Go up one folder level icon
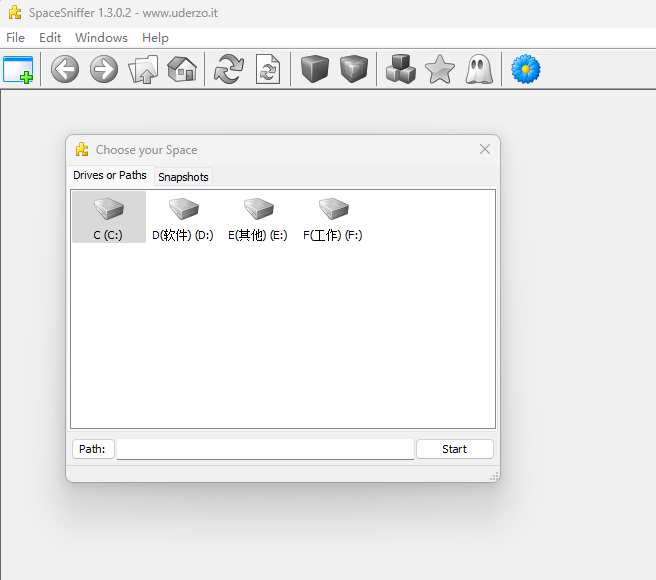656x580 pixels. 143,69
